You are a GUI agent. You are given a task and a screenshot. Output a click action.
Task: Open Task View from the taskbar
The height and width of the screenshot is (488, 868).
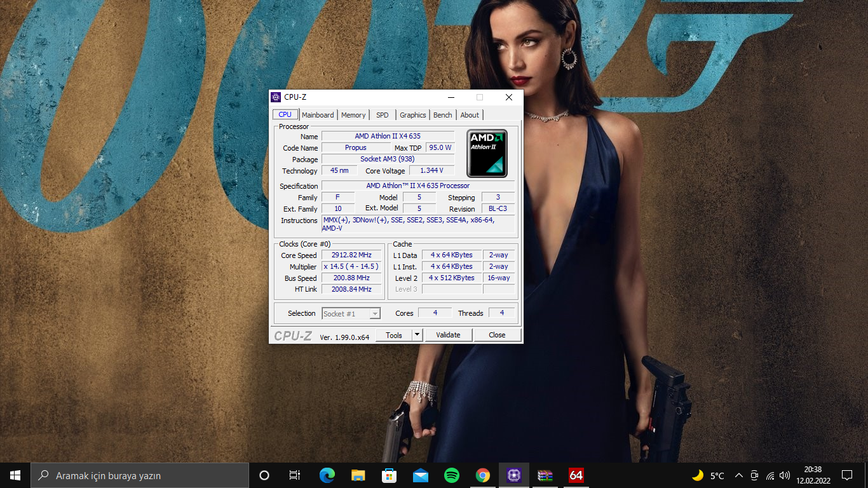click(x=295, y=475)
